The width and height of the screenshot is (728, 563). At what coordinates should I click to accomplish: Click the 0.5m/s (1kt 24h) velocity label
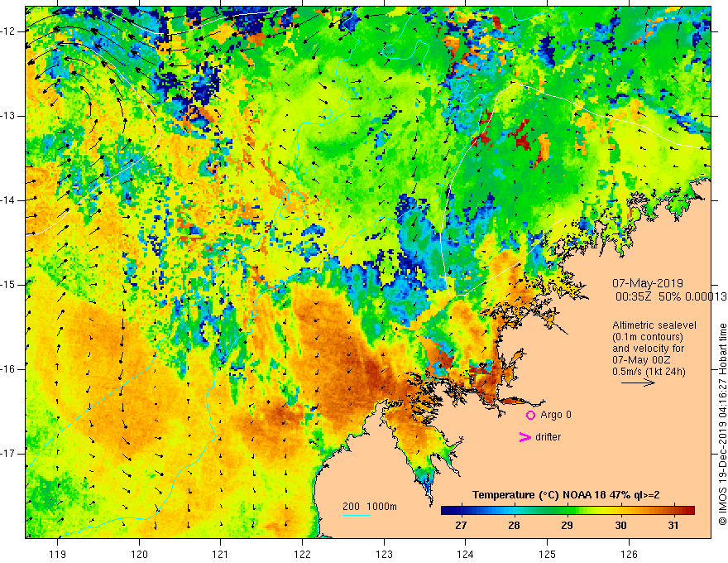(x=649, y=372)
